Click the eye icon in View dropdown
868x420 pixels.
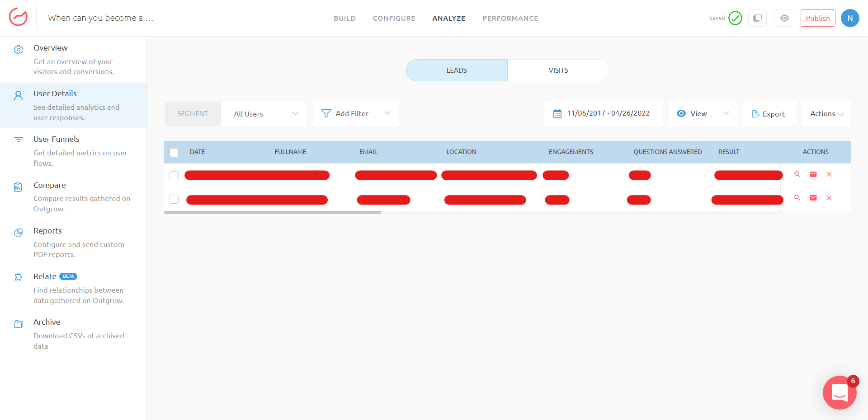click(681, 113)
